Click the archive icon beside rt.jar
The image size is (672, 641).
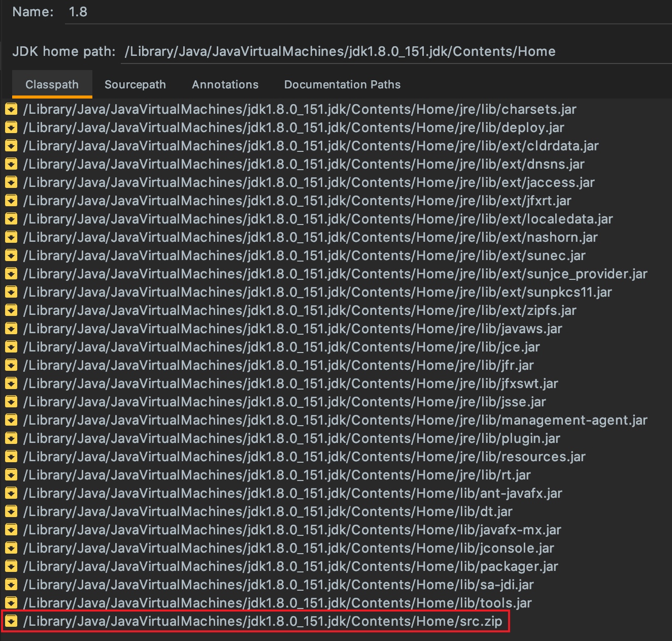(11, 475)
